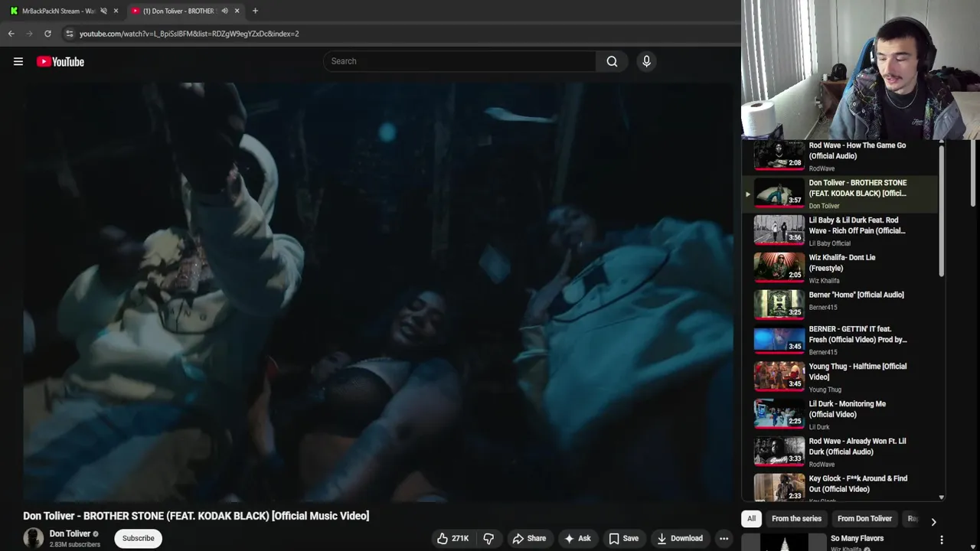Open So Many Flavors recommended video title

pos(857,538)
